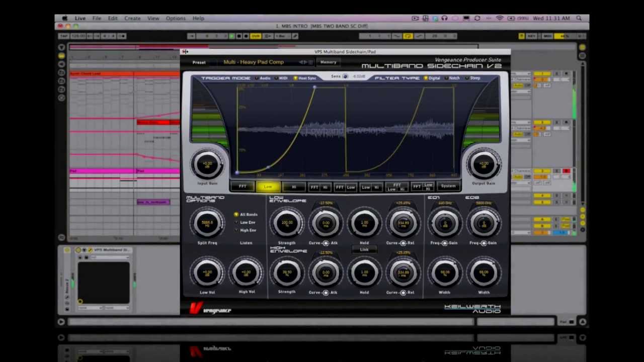Choose Steep filter type
This screenshot has height=362, width=644.
pos(472,78)
